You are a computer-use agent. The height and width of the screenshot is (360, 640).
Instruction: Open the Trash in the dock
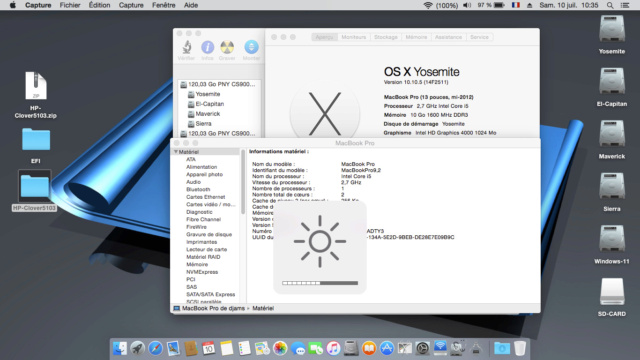(520, 348)
